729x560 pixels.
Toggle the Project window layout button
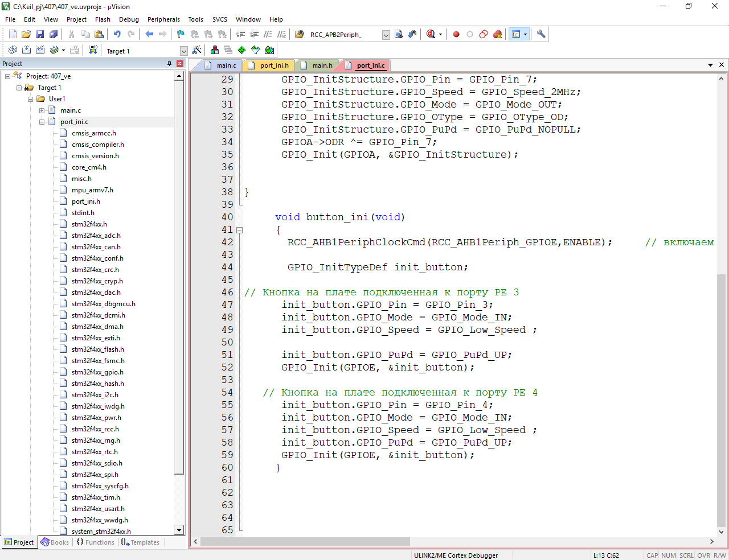click(516, 34)
